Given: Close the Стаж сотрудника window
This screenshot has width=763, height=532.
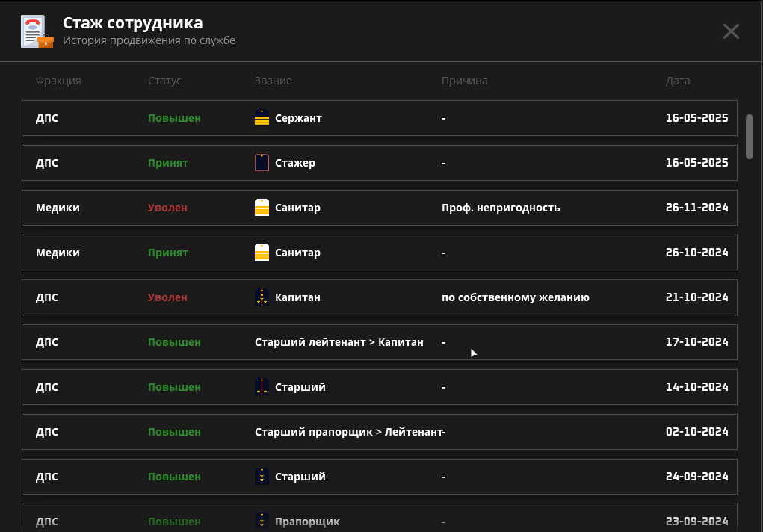Looking at the screenshot, I should point(730,31).
